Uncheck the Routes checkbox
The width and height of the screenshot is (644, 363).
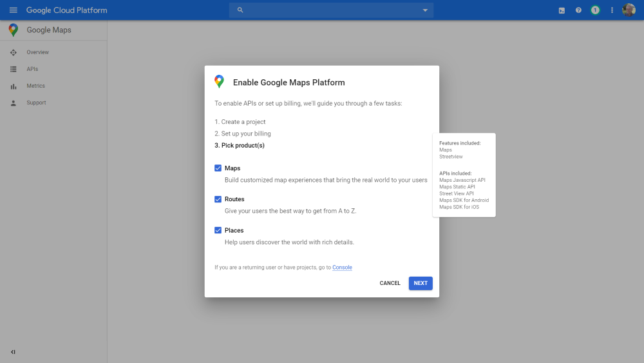(218, 199)
